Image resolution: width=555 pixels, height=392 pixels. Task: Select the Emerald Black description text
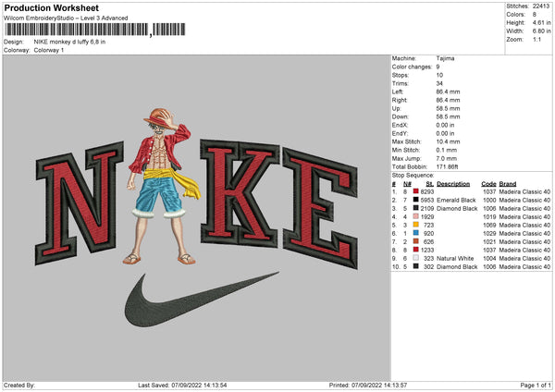point(456,201)
